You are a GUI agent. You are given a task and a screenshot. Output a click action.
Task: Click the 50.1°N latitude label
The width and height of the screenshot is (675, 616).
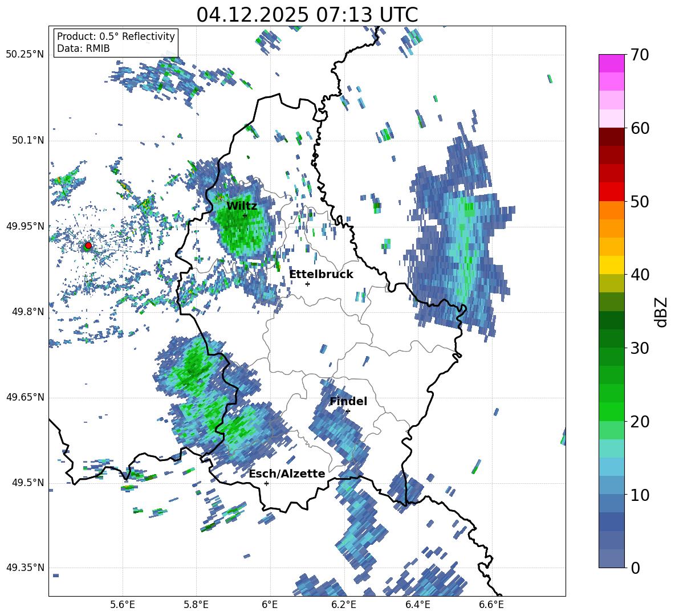pyautogui.click(x=27, y=141)
